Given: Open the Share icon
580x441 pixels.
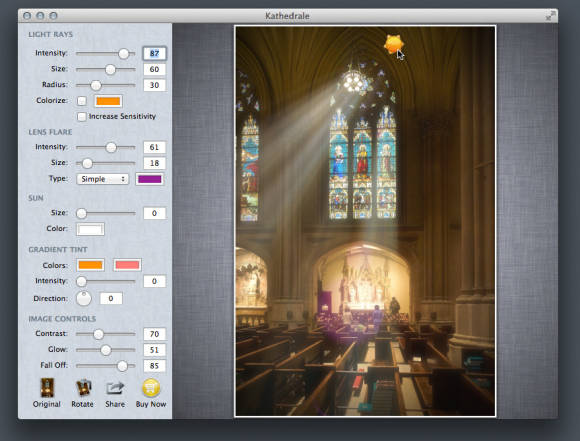Looking at the screenshot, I should tap(115, 388).
